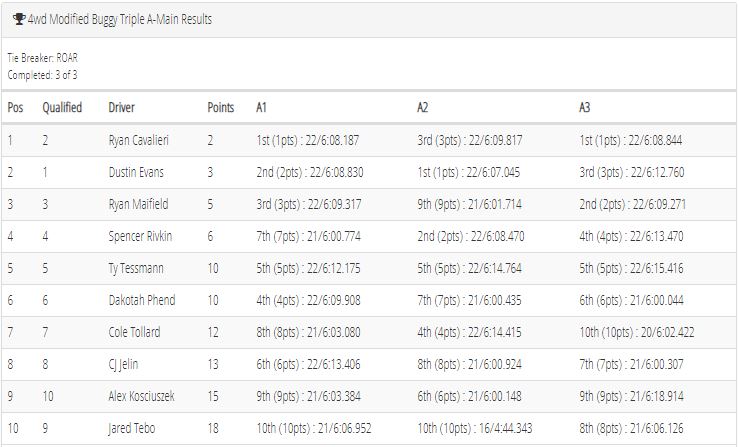Select driver Ryan Cavalieri
The width and height of the screenshot is (739, 447).
(139, 140)
